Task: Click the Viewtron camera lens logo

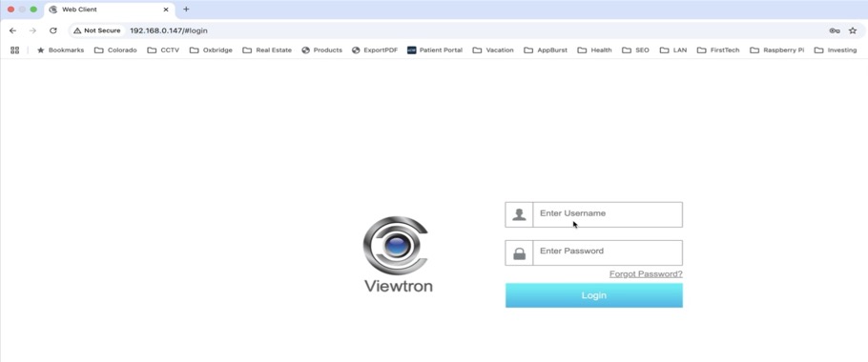Action: point(397,246)
